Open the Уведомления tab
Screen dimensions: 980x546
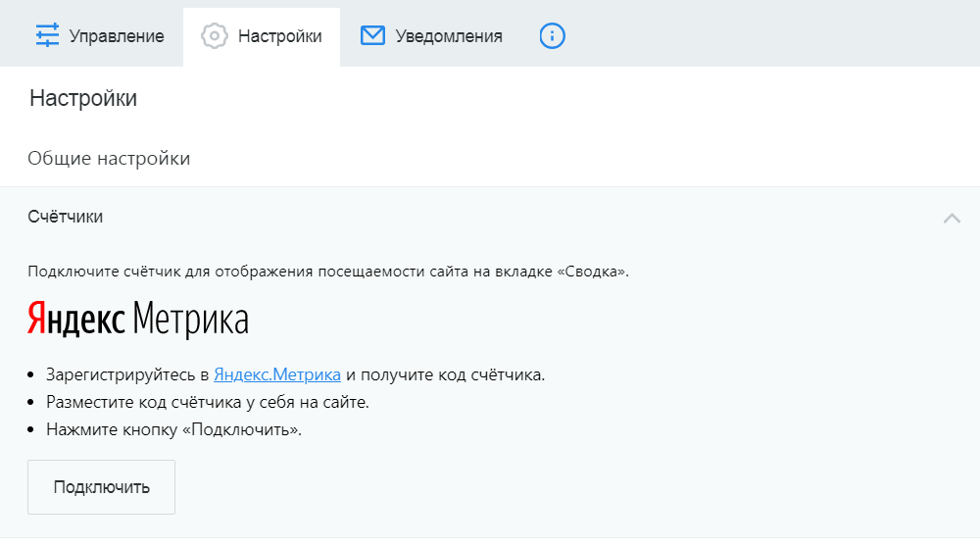pyautogui.click(x=431, y=36)
